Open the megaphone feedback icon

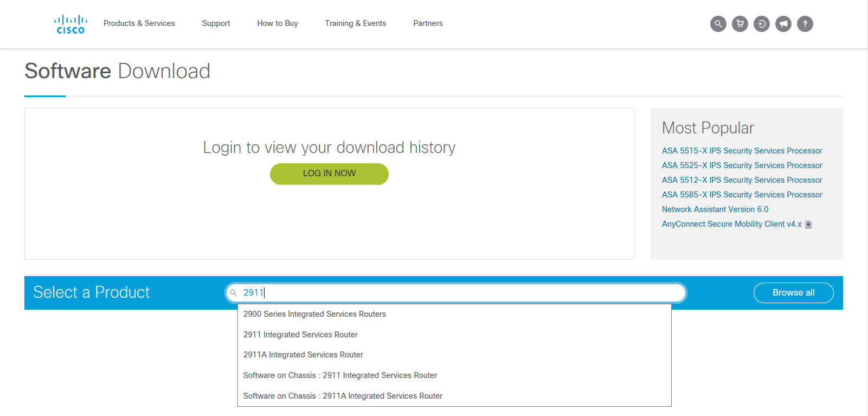tap(783, 24)
